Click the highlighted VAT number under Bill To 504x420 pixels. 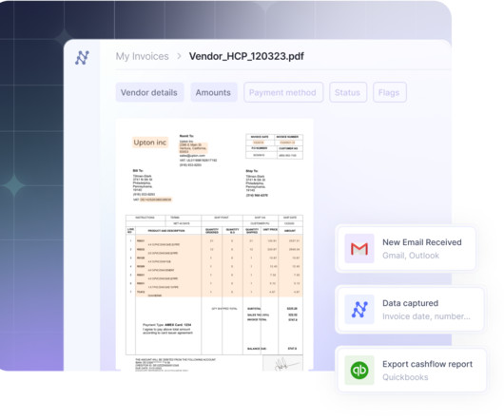coord(156,200)
